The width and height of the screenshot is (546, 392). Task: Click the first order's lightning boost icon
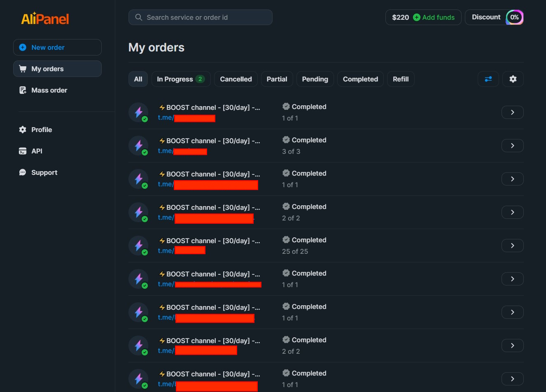pos(138,112)
